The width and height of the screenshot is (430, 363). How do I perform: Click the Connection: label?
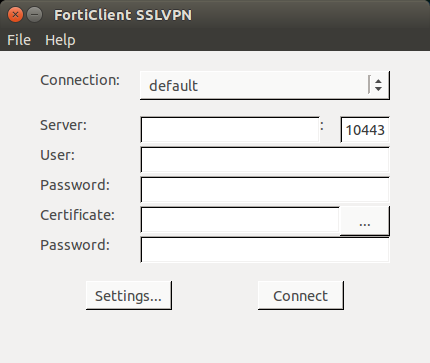pyautogui.click(x=80, y=80)
